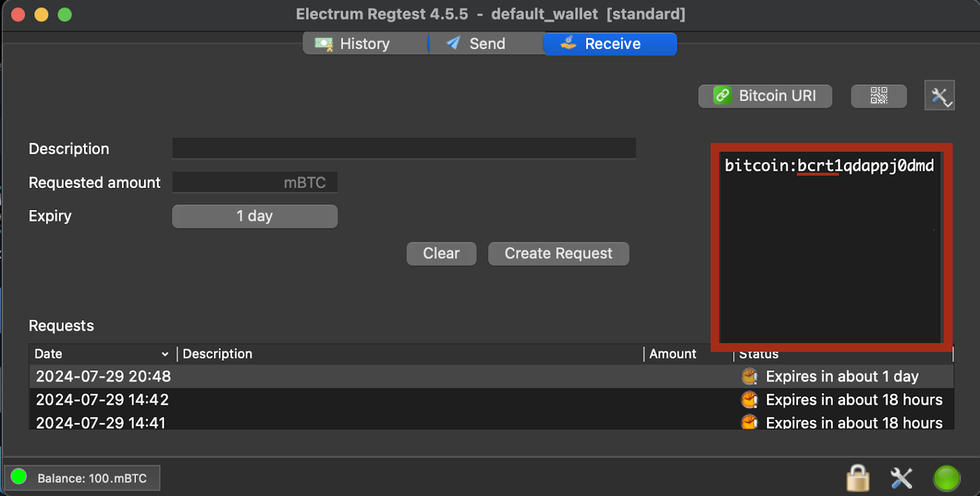Click the expiry clock icon for 20:48 request

coord(749,377)
